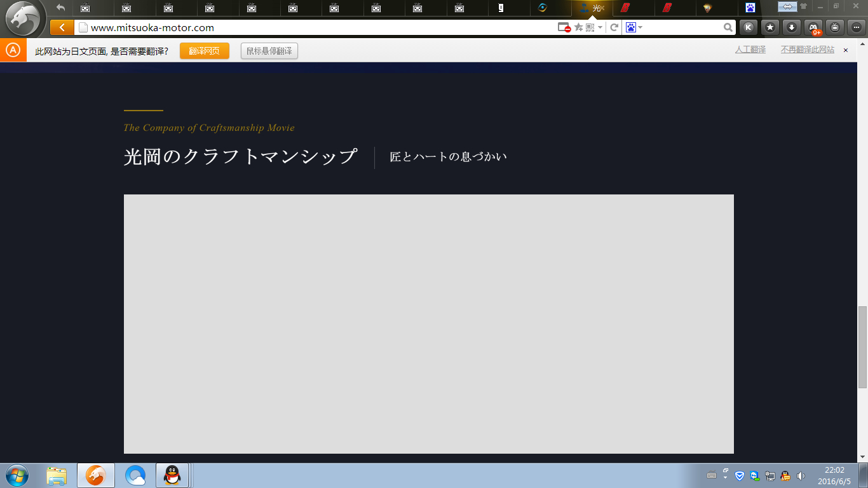Click the 鼠标悬停翻译 button
This screenshot has height=488, width=868.
pyautogui.click(x=269, y=51)
